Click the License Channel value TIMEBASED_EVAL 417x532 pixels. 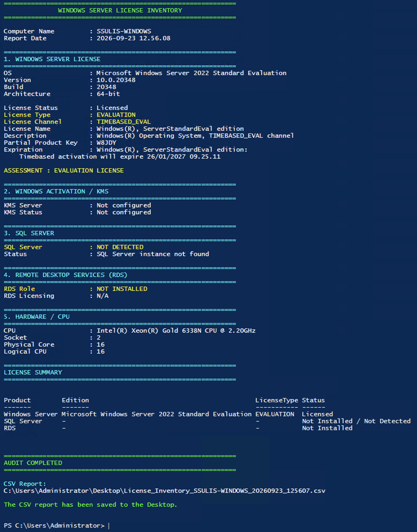tap(124, 122)
